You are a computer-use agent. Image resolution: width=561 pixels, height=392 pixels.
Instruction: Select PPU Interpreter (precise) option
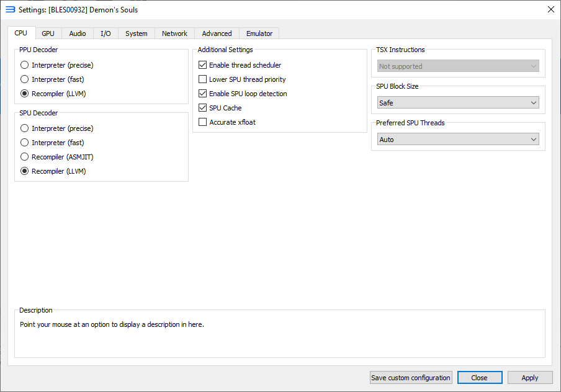tap(25, 65)
